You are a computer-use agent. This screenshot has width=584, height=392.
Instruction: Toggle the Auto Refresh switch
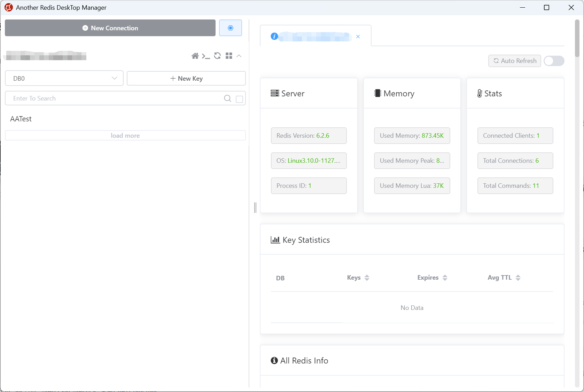click(554, 61)
